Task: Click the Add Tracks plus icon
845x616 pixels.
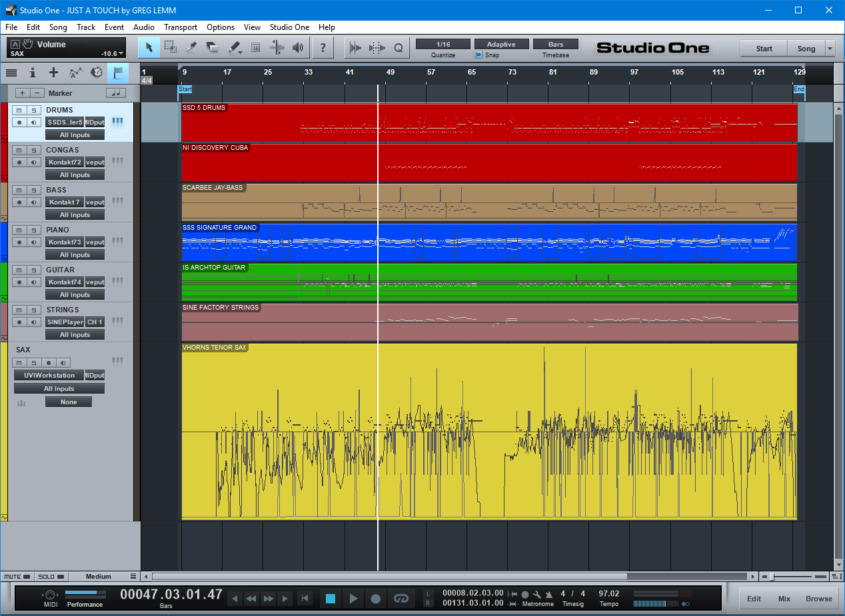Action: [54, 73]
